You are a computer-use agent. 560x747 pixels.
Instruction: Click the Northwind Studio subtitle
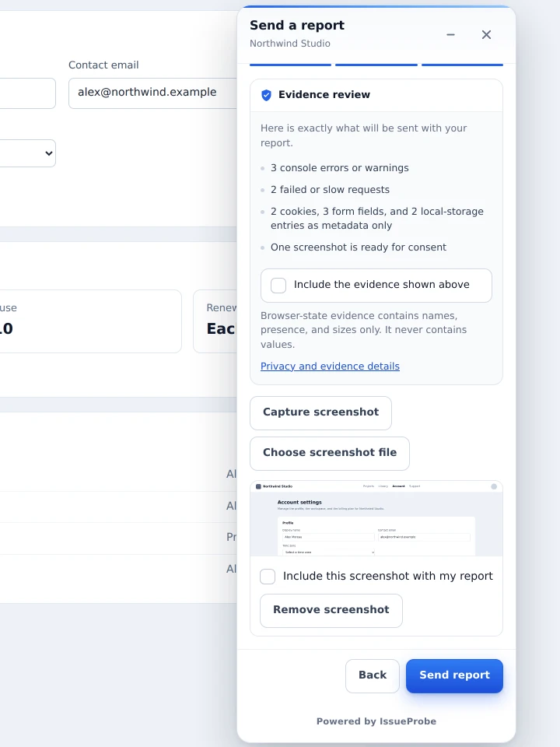tap(290, 44)
